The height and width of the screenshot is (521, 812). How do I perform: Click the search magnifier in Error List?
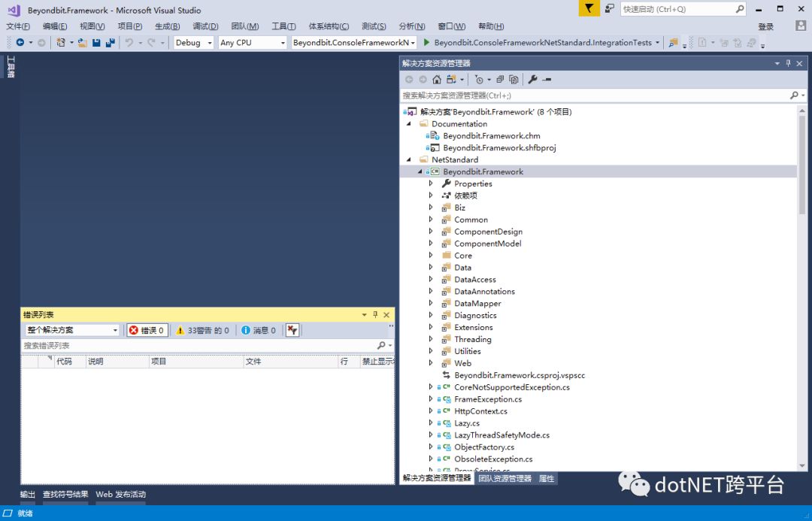[x=381, y=345]
